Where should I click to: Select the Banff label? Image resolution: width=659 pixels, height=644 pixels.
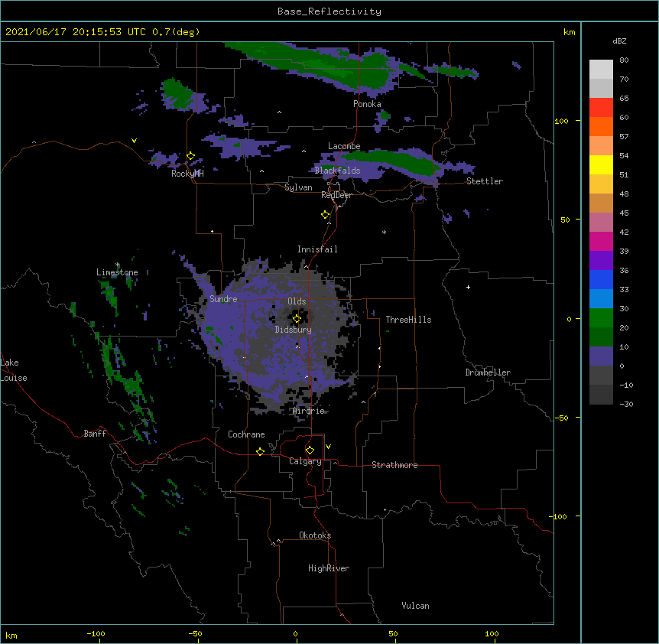[x=95, y=434]
